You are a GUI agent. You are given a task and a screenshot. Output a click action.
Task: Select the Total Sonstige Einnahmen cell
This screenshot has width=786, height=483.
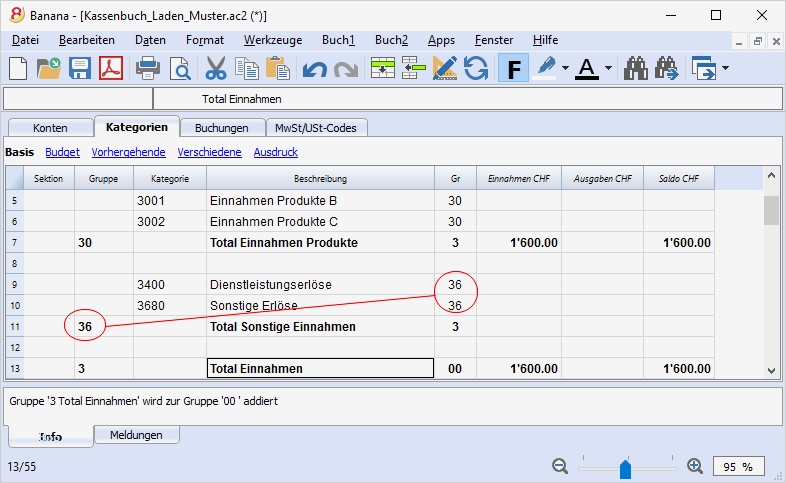click(x=320, y=327)
